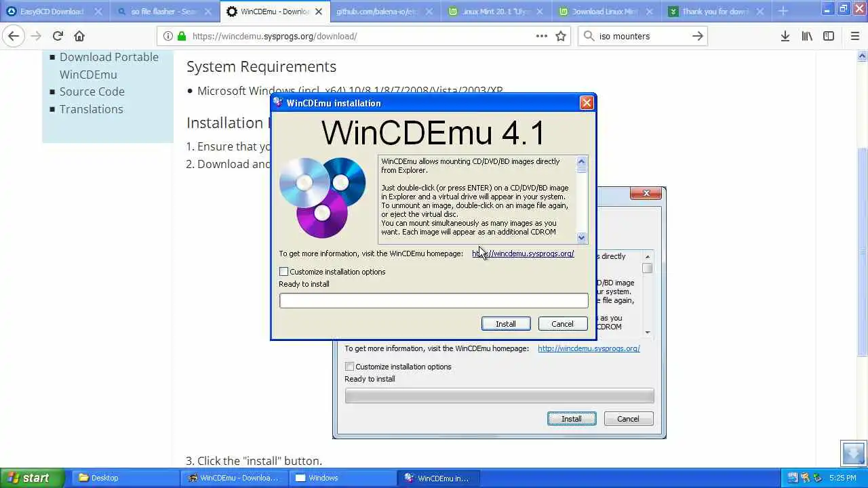Screen dimensions: 868x488
Task: Open the Source Code sidebar link
Action: [92, 91]
